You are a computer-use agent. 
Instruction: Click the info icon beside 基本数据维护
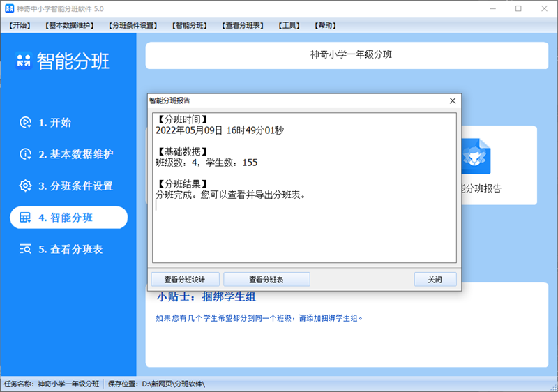(x=25, y=154)
